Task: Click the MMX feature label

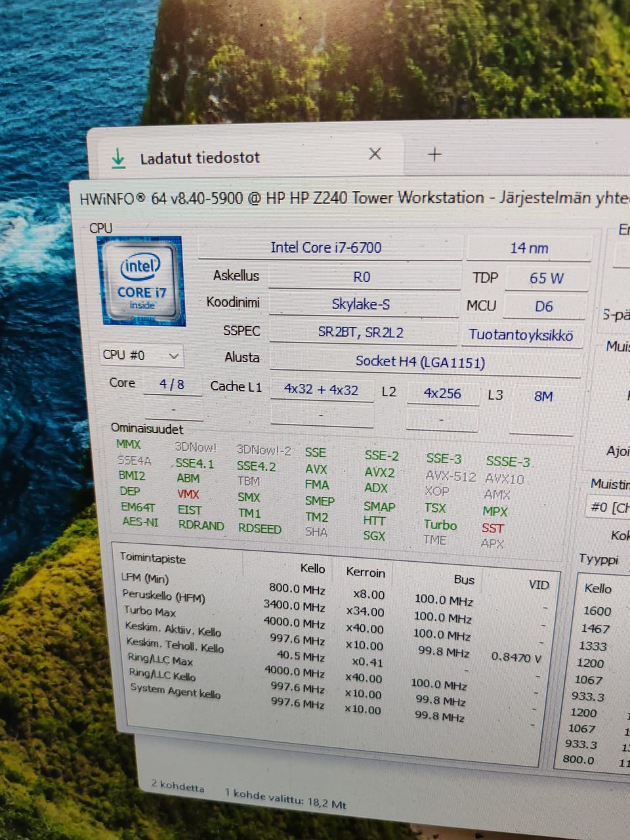Action: 128,444
